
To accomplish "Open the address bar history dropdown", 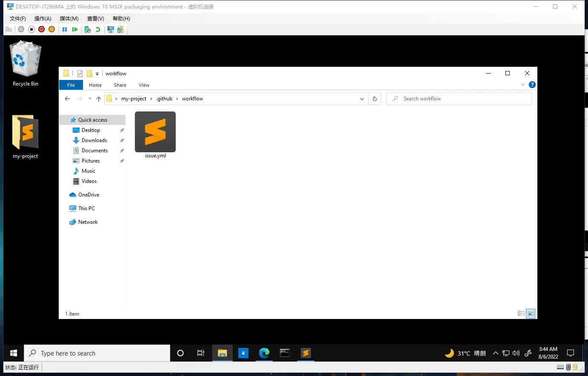I will [362, 99].
